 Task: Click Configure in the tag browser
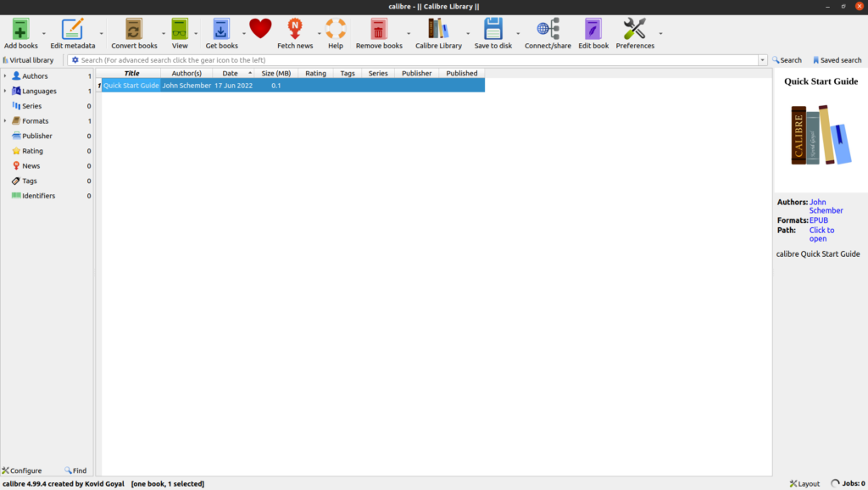21,471
